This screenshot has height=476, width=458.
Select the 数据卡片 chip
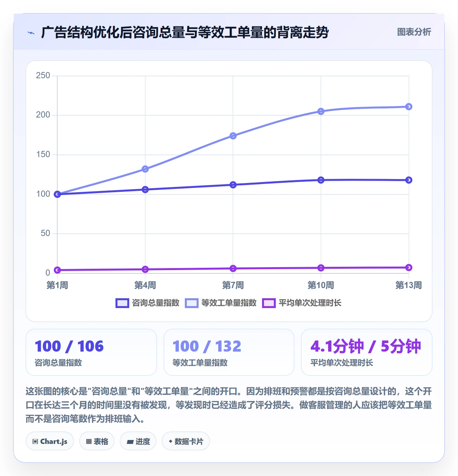186,441
